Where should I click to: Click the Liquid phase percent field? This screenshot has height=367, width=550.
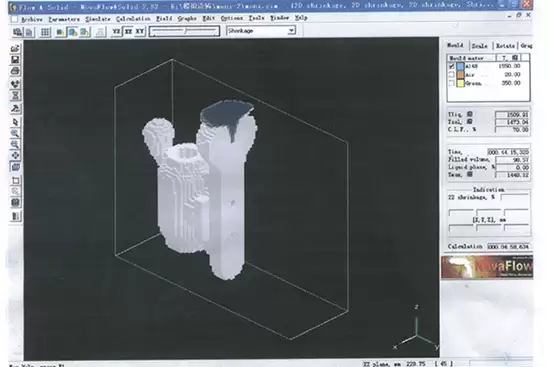(x=512, y=167)
